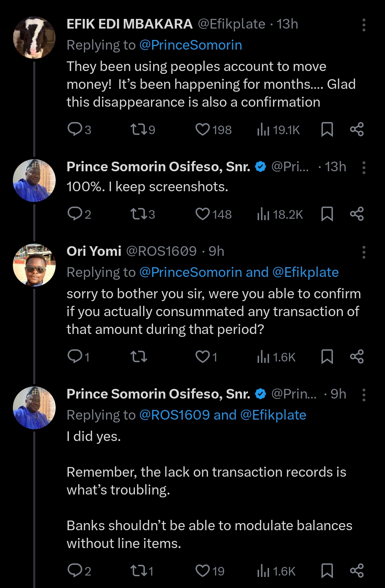
Task: Open Ori Yomi's avatar photo
Action: [34, 265]
